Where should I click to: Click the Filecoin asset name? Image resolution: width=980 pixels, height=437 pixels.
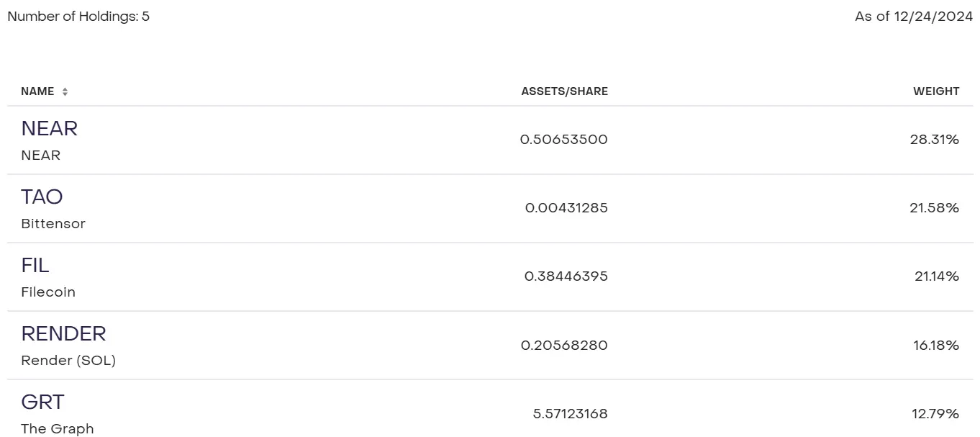click(48, 292)
